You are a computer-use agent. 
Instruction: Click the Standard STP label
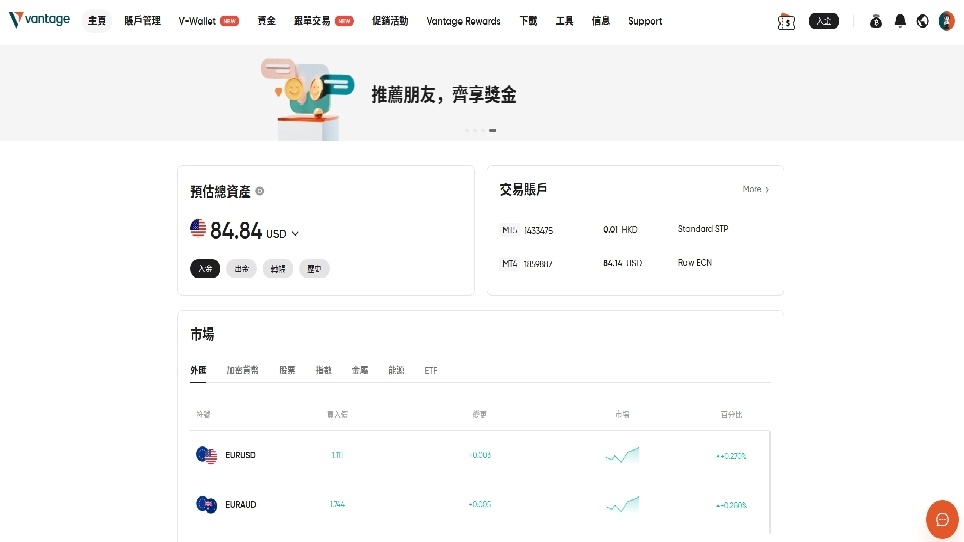click(703, 229)
